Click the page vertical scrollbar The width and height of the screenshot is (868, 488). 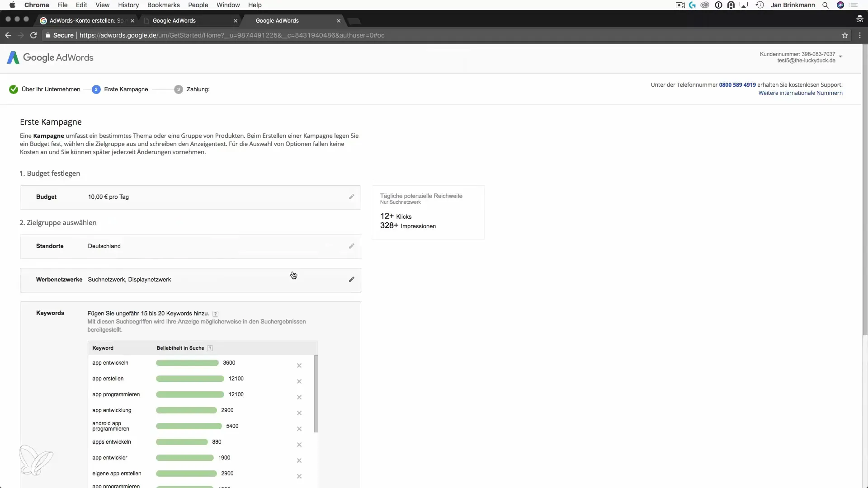click(x=865, y=190)
